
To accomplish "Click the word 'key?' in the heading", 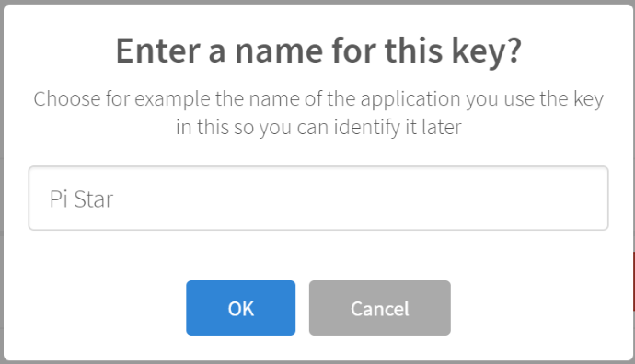I will (487, 51).
